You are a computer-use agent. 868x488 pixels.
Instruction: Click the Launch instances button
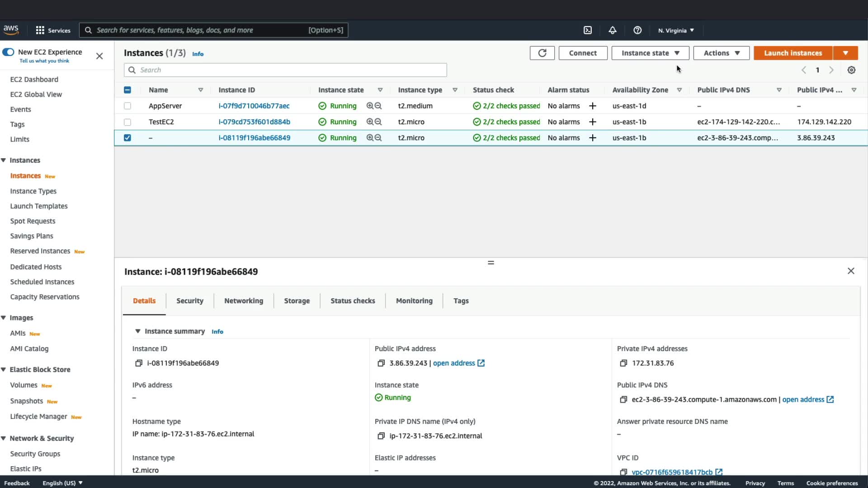click(793, 53)
